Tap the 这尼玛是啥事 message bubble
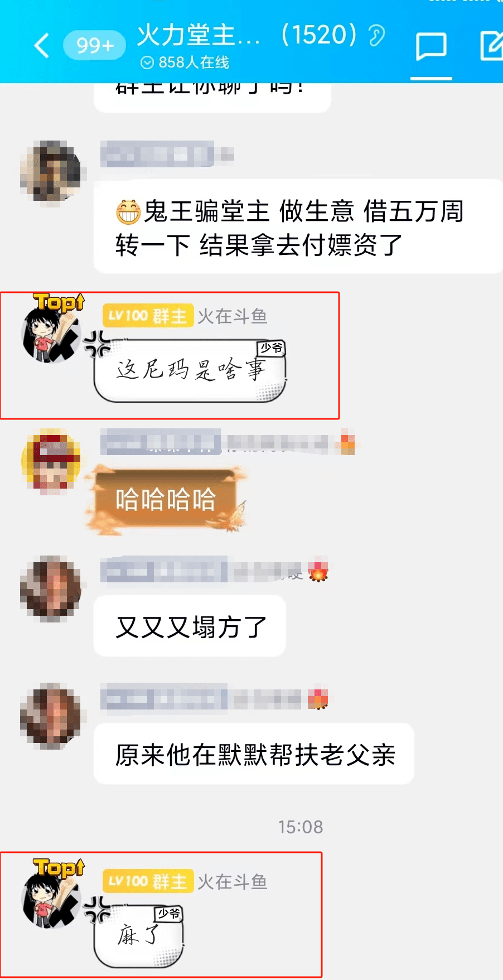Viewport: 503px width, 980px height. 190,370
